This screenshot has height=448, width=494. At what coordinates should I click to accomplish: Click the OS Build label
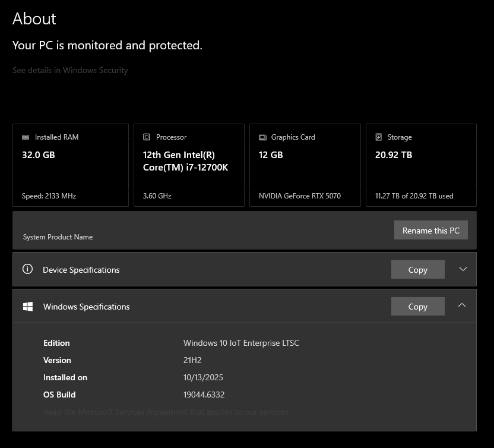pyautogui.click(x=59, y=395)
